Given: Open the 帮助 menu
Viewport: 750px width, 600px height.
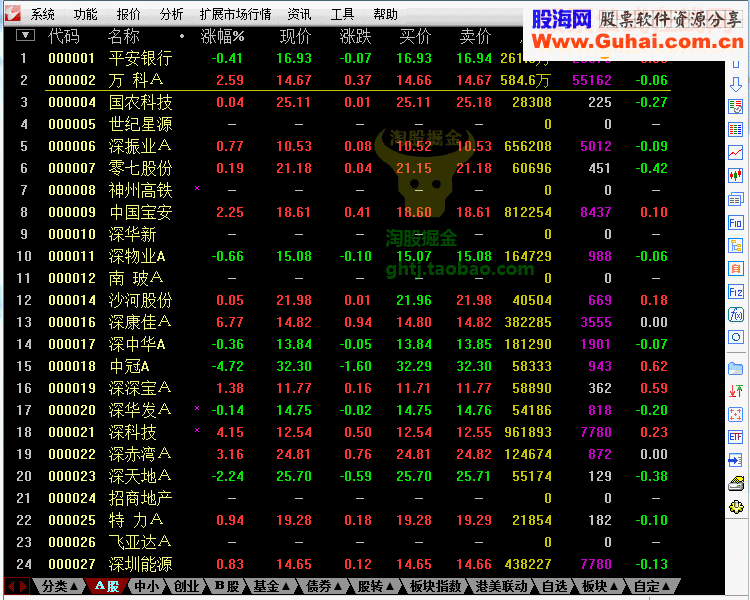Looking at the screenshot, I should coord(386,14).
